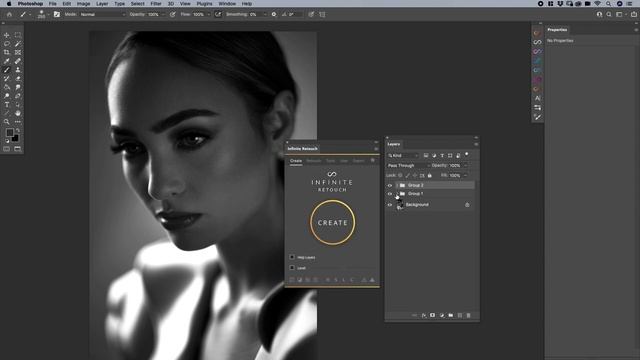Select the Brush tool in toolbar

(x=7, y=70)
